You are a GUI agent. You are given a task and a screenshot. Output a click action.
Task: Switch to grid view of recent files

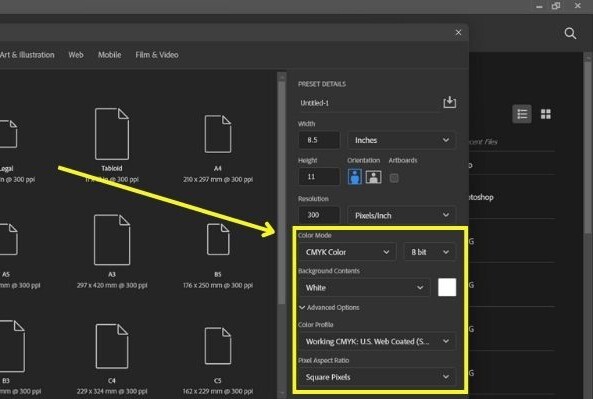point(545,114)
